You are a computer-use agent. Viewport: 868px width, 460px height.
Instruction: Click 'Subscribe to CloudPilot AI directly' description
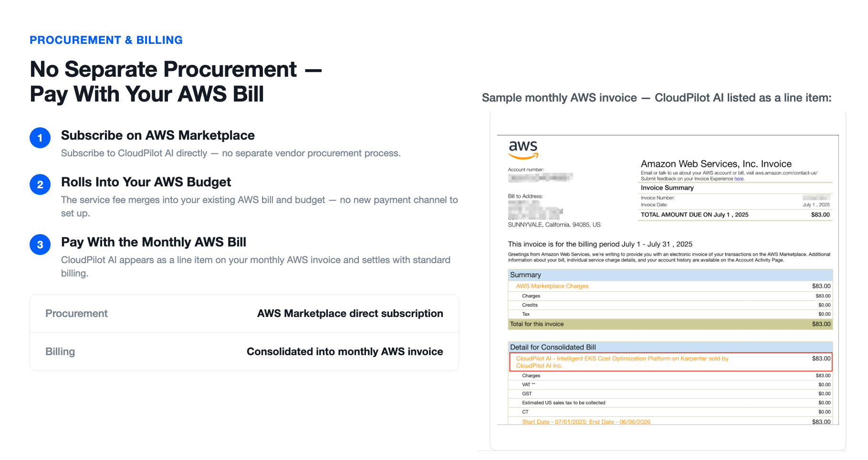tap(231, 153)
